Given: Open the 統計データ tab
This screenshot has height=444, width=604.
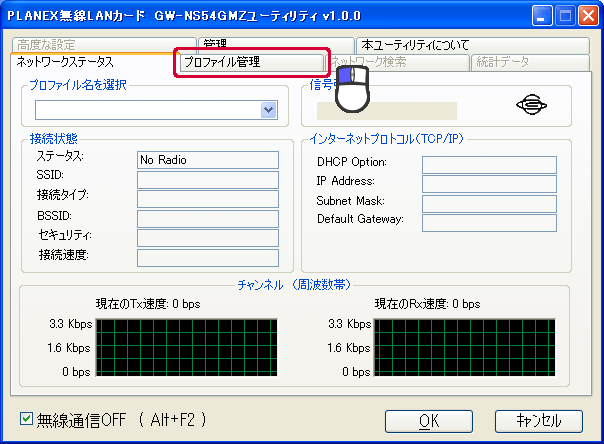Looking at the screenshot, I should click(530, 62).
